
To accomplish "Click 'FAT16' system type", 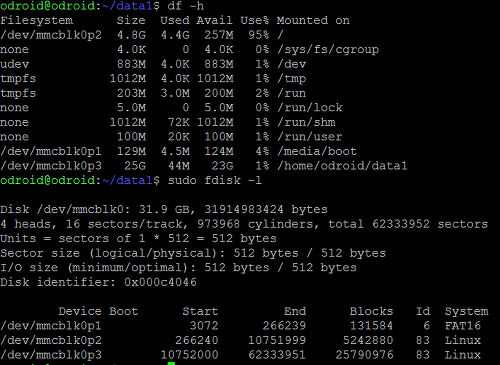I will click(x=463, y=326).
